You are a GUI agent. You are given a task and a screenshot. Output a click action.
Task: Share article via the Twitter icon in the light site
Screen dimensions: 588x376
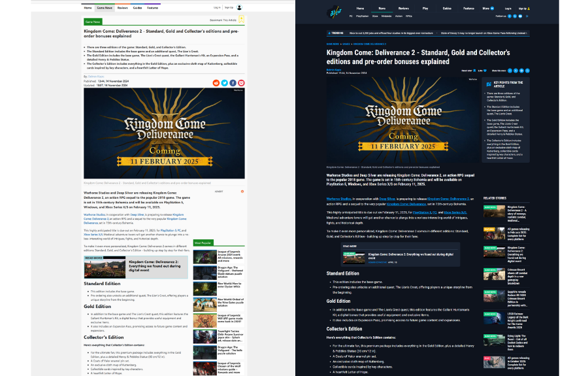tap(224, 83)
